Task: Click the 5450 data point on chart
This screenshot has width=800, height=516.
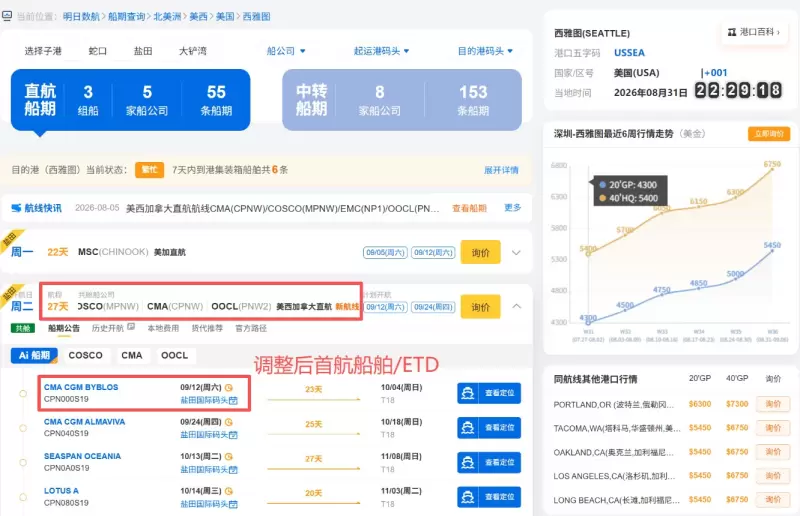Action: point(772,251)
